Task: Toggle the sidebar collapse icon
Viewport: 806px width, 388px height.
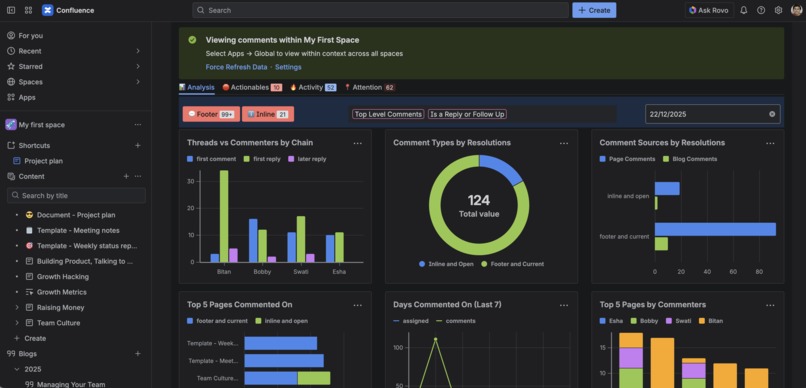Action: click(x=11, y=10)
